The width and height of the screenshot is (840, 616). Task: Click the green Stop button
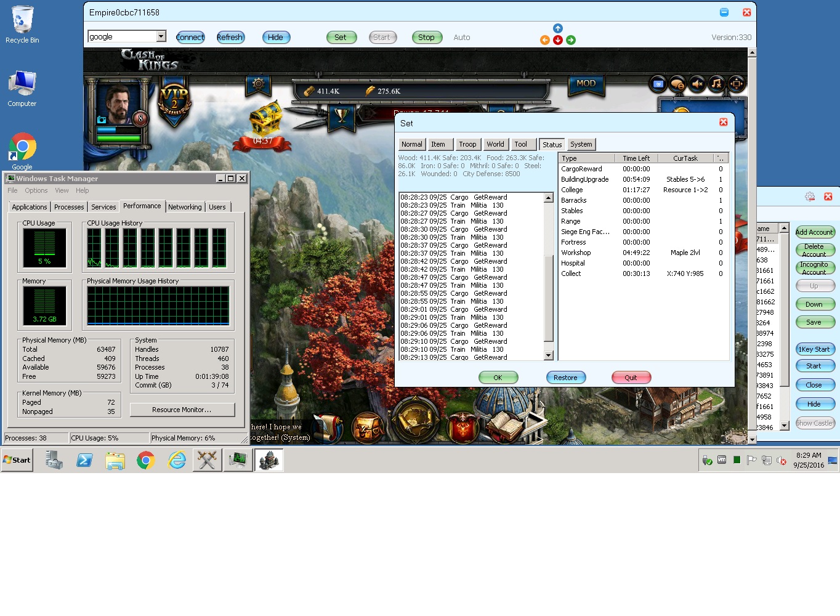(426, 37)
